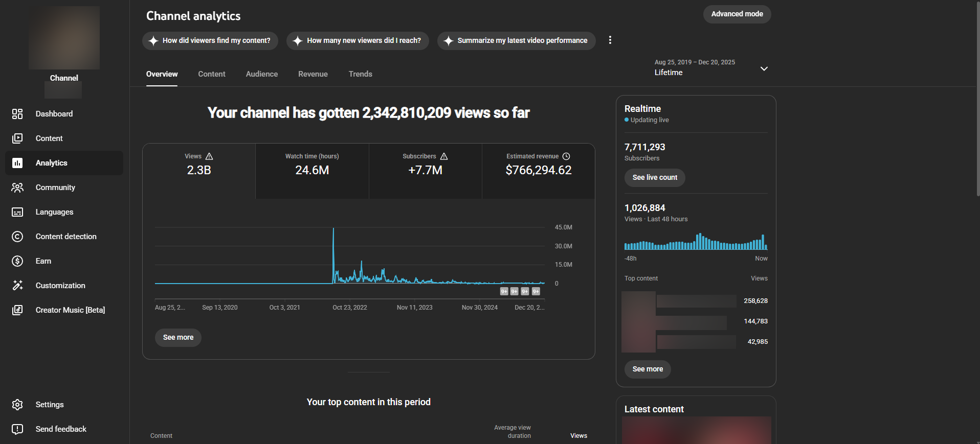Open the Dashboard icon in sidebar
Viewport: 980px width, 444px height.
[17, 114]
